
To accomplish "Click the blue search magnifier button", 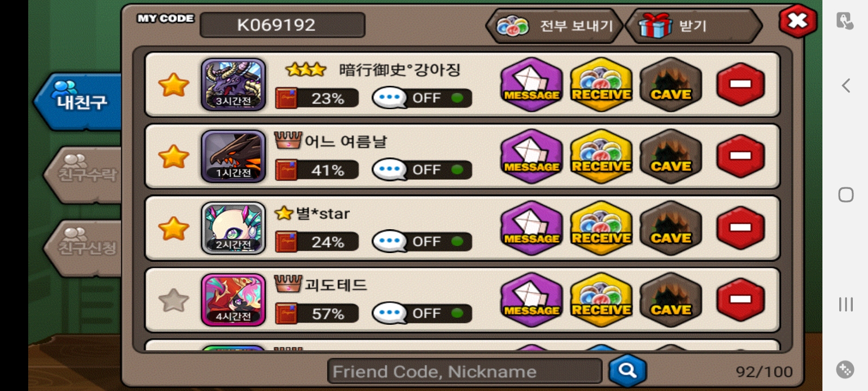I will (x=628, y=371).
